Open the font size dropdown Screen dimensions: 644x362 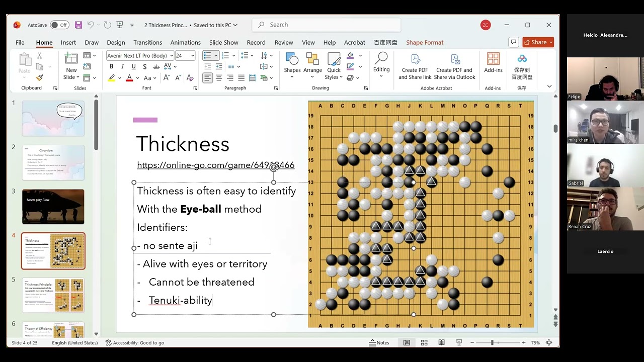pos(192,55)
